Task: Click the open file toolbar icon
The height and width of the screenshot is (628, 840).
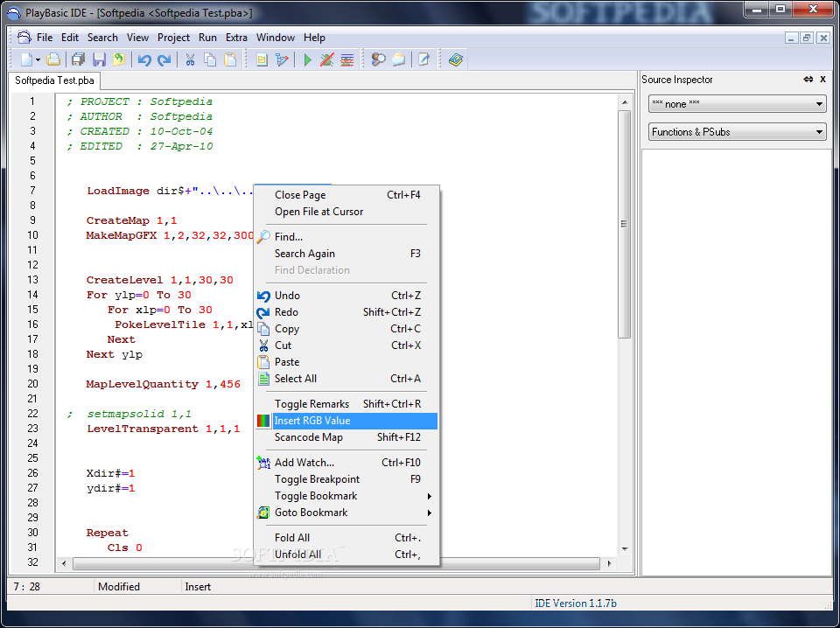Action: (x=53, y=60)
